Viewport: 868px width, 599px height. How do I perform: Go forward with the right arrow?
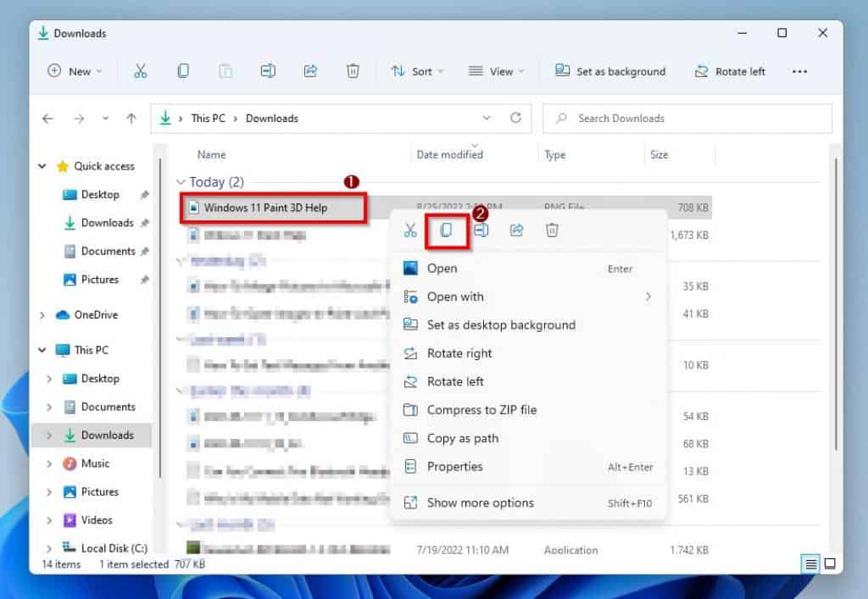coord(79,119)
